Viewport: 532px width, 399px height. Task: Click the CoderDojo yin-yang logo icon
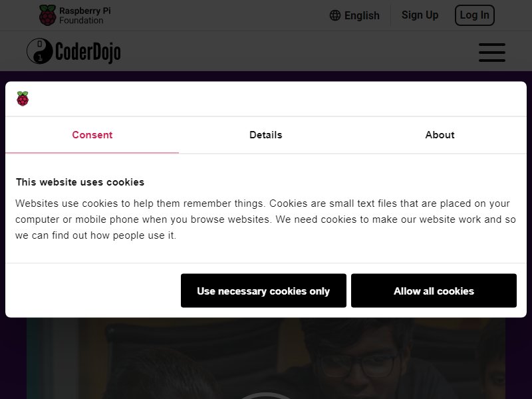40,51
